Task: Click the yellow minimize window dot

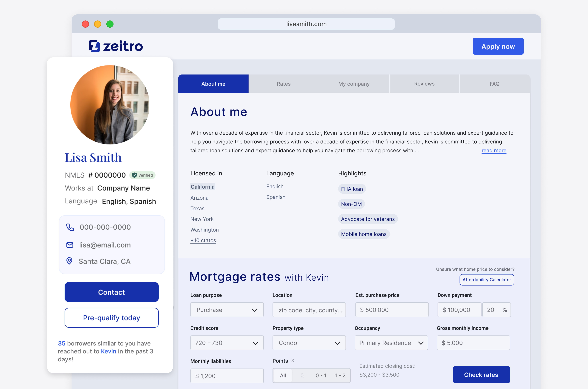Action: point(98,24)
